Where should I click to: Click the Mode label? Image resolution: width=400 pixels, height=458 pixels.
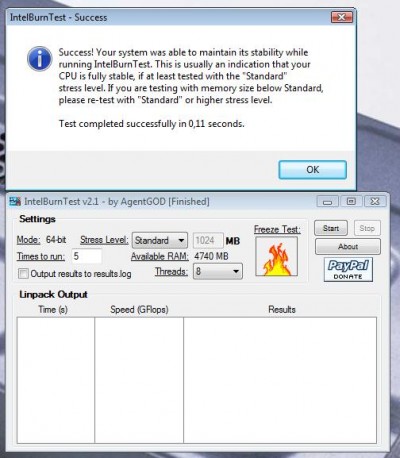coord(29,240)
